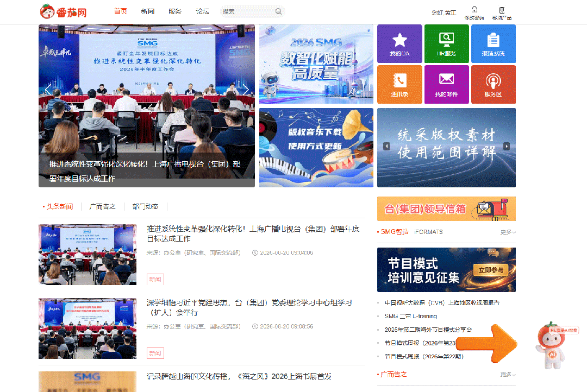
Task: Click right arrow on 统采版权素材 banner
Action: [x=507, y=147]
